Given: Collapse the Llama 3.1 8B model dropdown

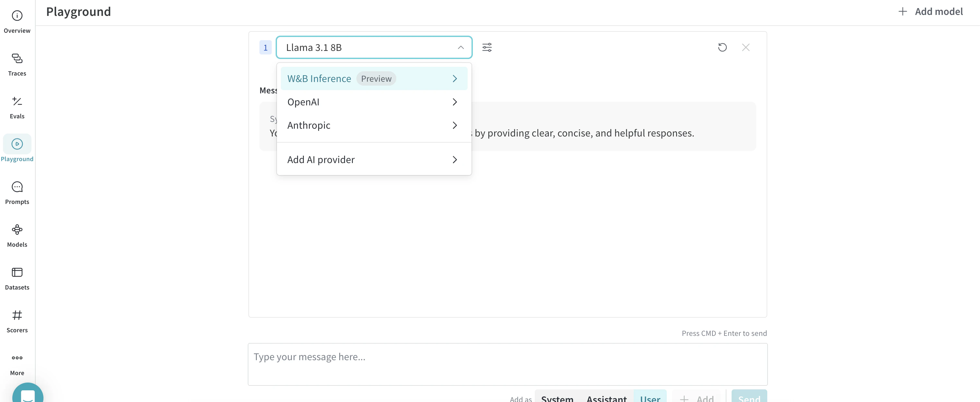Looking at the screenshot, I should 460,48.
